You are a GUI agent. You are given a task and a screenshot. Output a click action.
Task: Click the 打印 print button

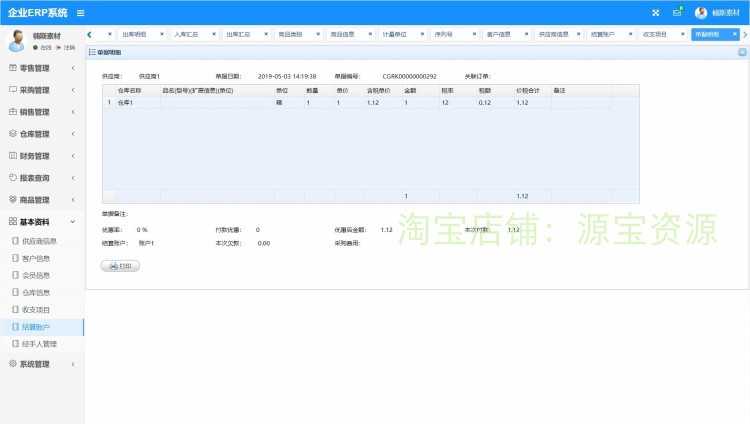(120, 266)
